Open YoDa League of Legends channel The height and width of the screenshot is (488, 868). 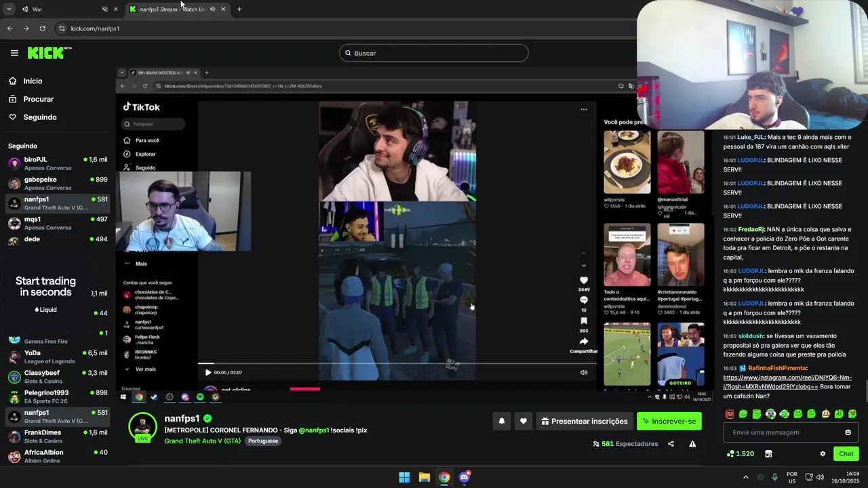58,357
